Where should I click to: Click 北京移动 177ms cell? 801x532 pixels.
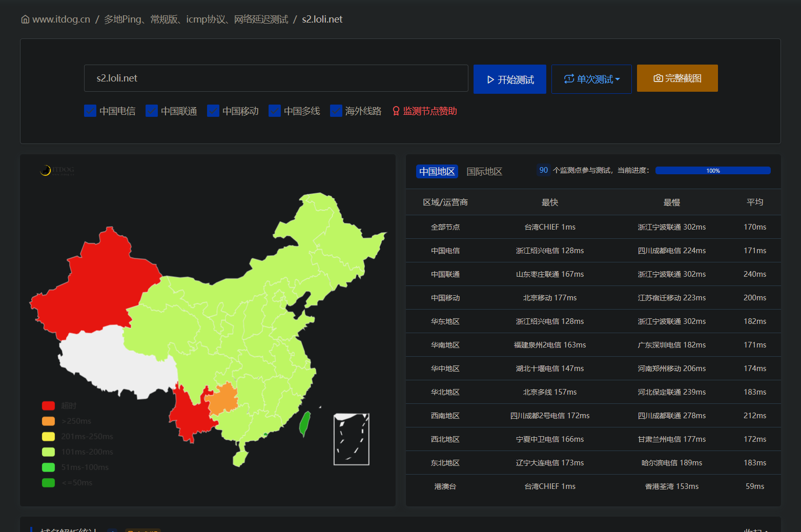click(x=550, y=298)
